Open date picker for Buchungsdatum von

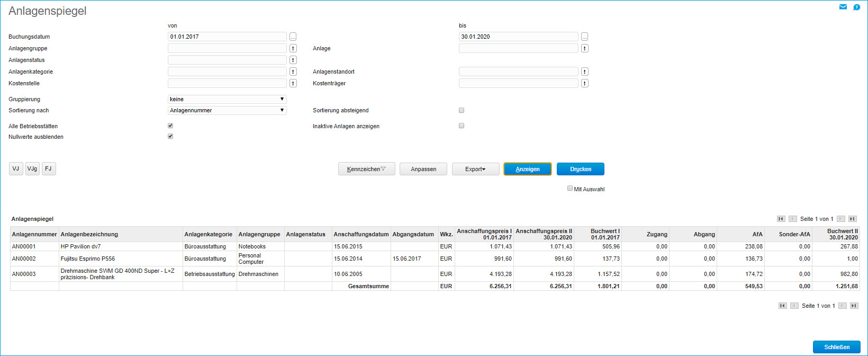point(293,37)
